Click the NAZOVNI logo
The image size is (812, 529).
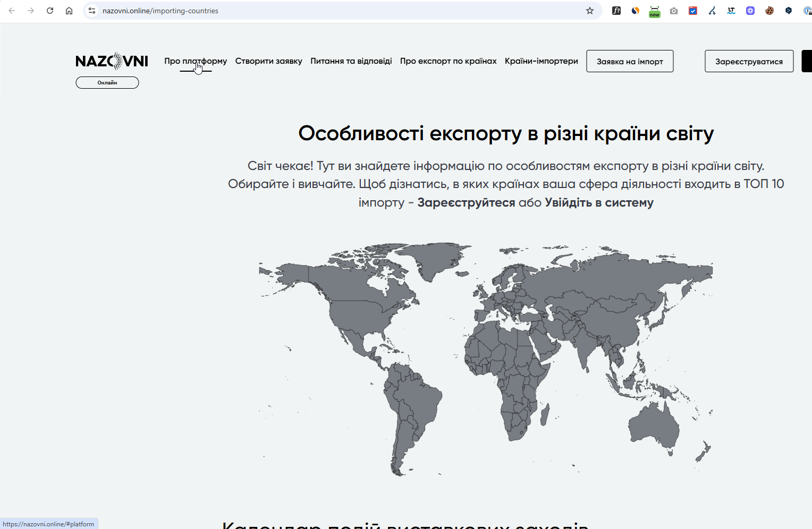point(112,61)
